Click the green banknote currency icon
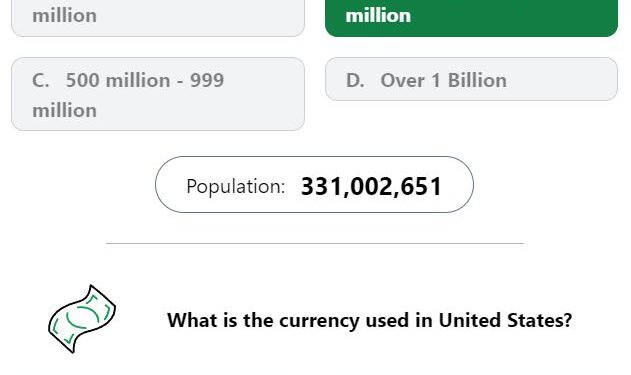The image size is (631, 375). pos(82,319)
